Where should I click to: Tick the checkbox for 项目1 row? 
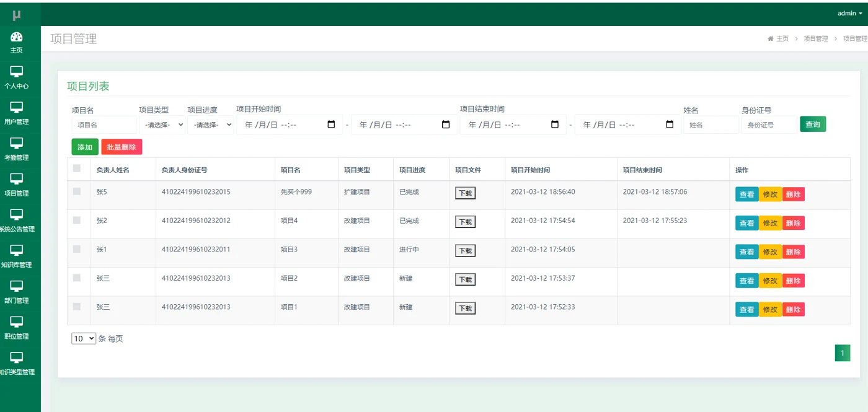pyautogui.click(x=77, y=307)
